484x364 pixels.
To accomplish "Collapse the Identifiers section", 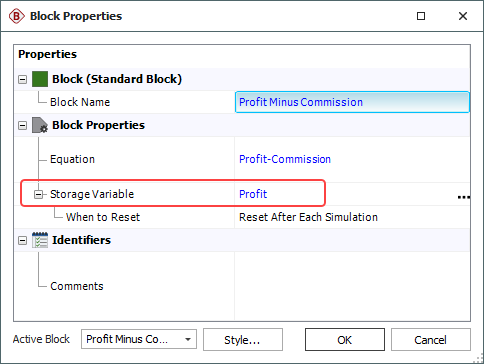I will tap(22, 240).
